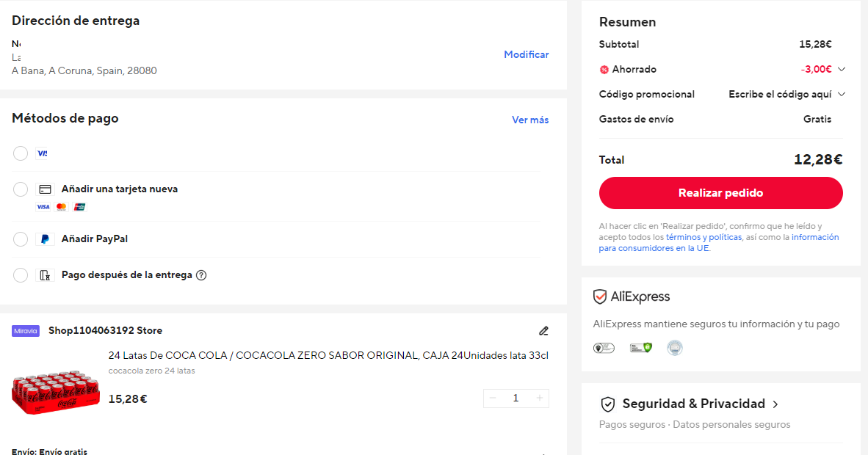Screen dimensions: 868x455
Task: Click the Realizar pedido button
Action: 720,193
